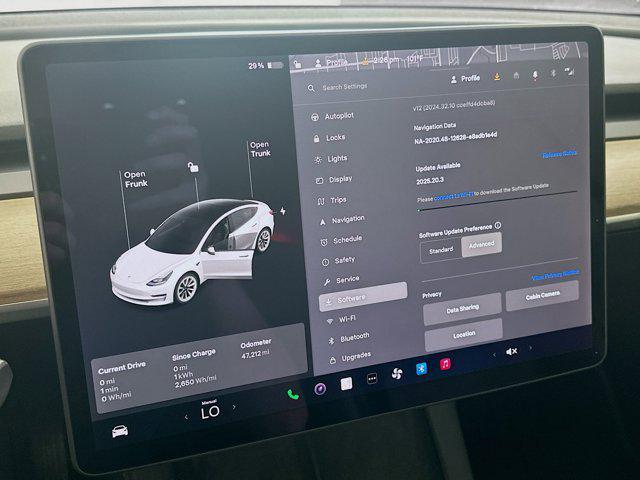Image resolution: width=640 pixels, height=480 pixels.
Task: Tap the lock icon in top status bar
Action: (x=298, y=64)
